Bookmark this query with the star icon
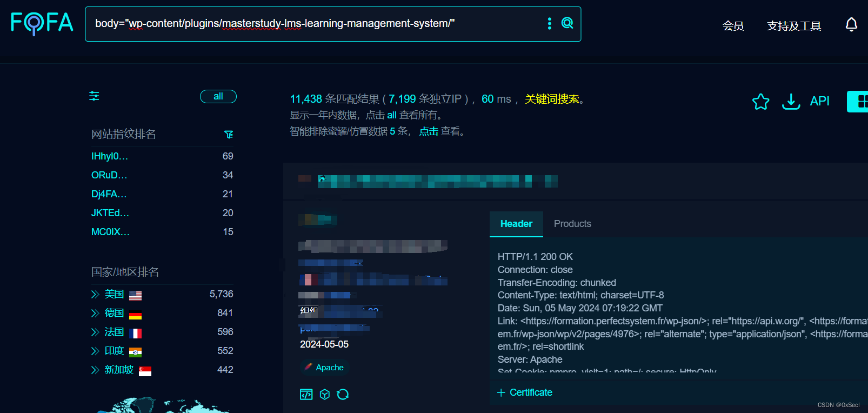Image resolution: width=868 pixels, height=413 pixels. click(x=760, y=101)
